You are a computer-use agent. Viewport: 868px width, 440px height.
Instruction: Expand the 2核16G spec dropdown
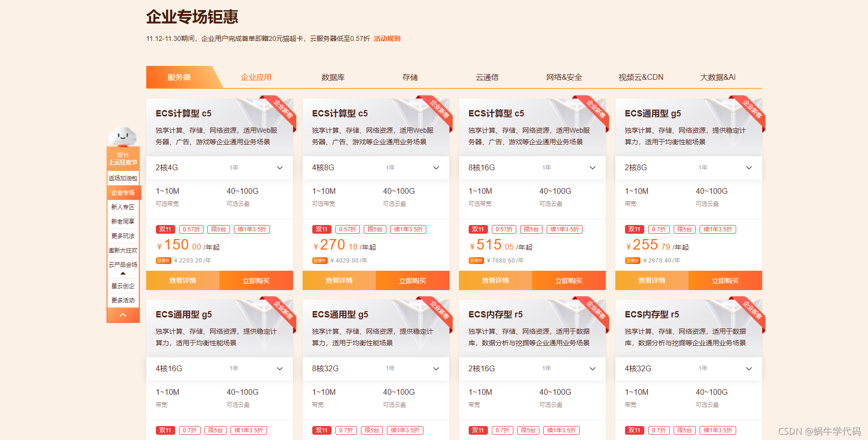[x=532, y=368]
